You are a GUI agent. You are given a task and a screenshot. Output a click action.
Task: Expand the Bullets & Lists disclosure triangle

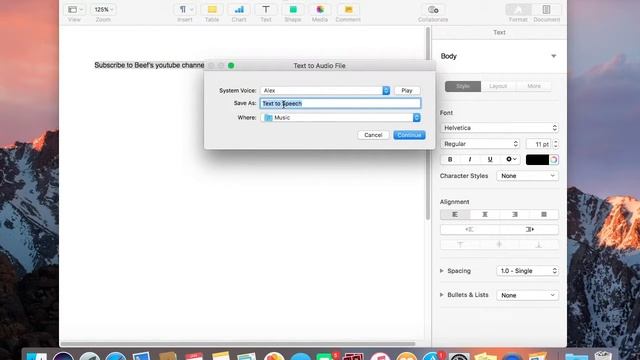442,295
